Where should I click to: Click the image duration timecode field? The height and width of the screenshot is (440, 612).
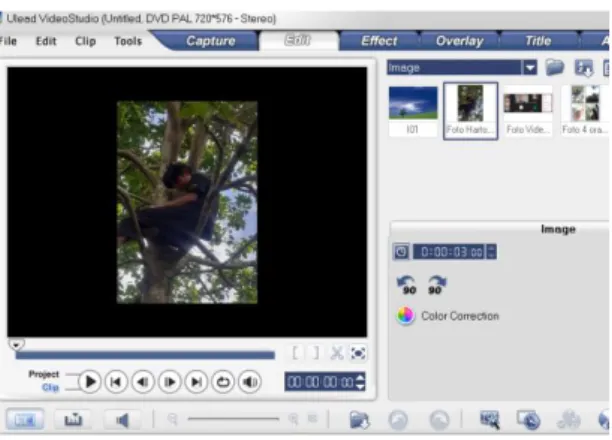pyautogui.click(x=449, y=252)
